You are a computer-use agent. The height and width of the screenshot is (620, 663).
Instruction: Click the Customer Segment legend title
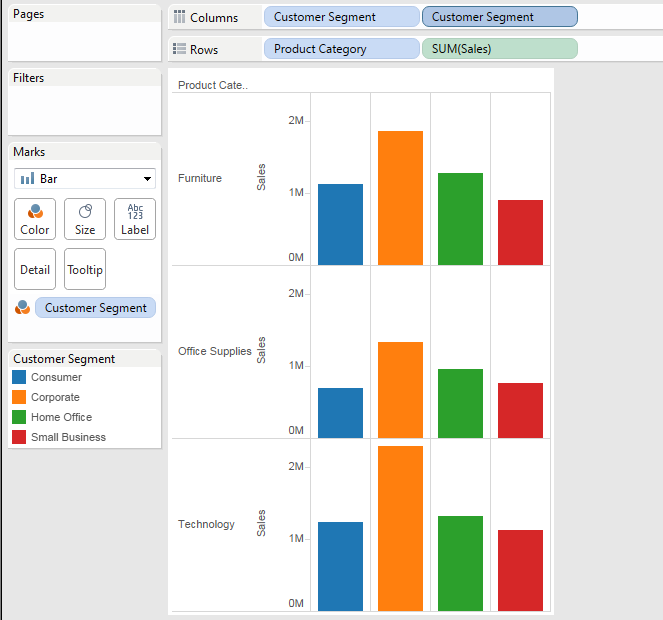[x=64, y=359]
